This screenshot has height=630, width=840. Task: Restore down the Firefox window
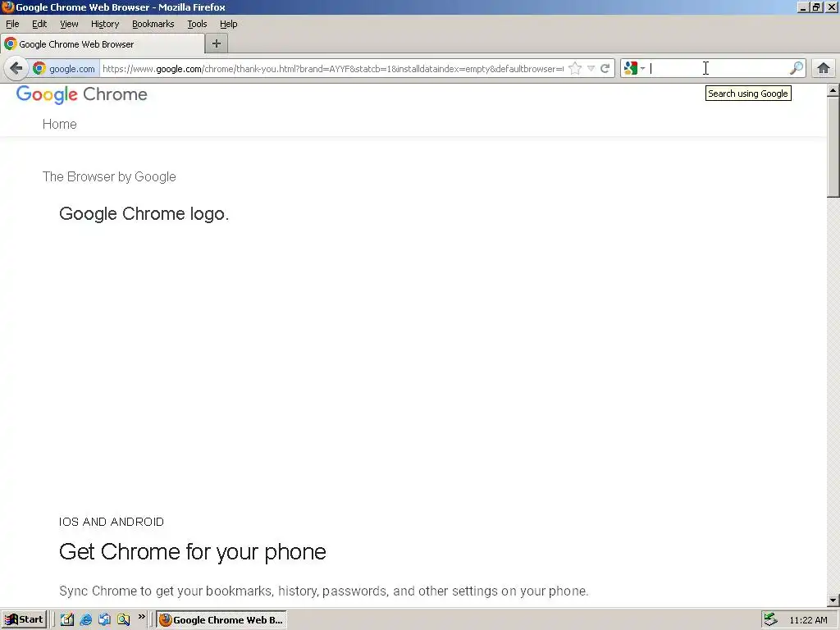(x=816, y=7)
